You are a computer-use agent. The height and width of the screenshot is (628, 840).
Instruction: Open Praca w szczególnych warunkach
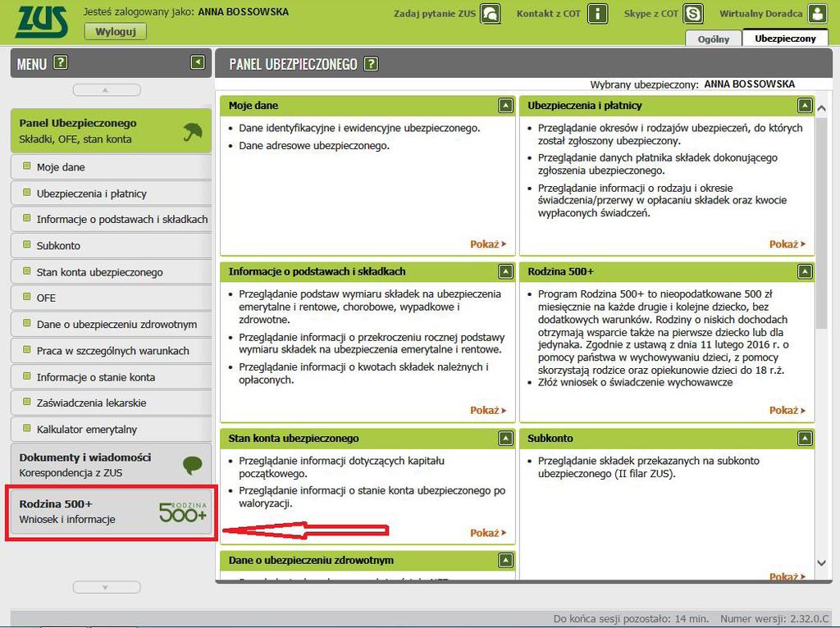(x=111, y=351)
